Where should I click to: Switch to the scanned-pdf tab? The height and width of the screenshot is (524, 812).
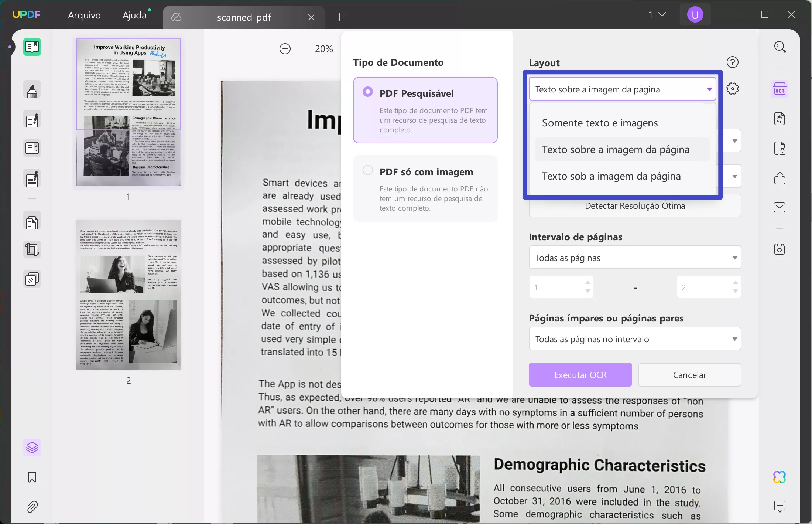(x=244, y=17)
